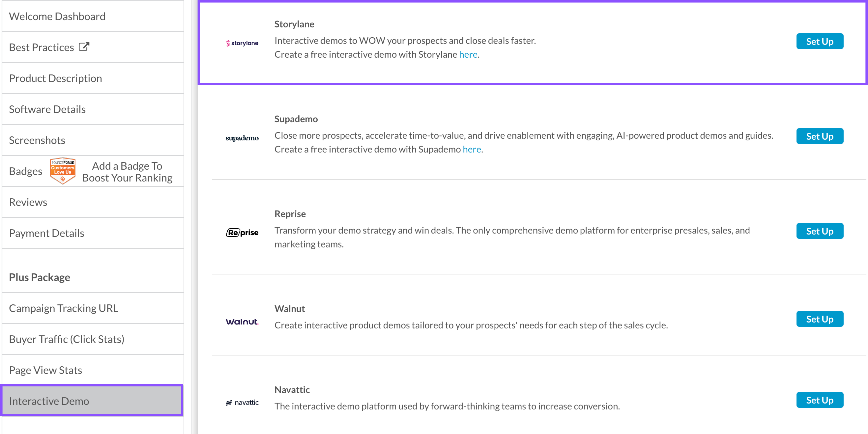Click the Reprise logo icon

click(242, 232)
